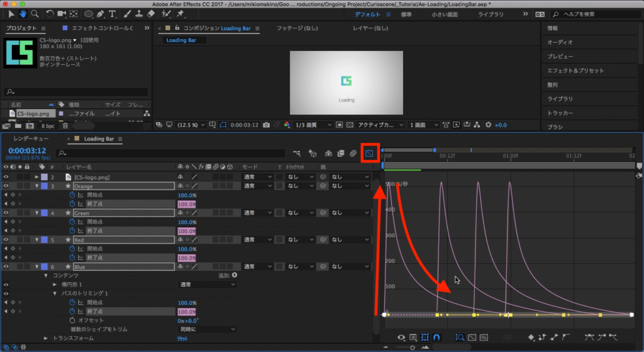Open the エフェクト＆プリセット panel
Image resolution: width=644 pixels, height=352 pixels.
click(x=575, y=71)
